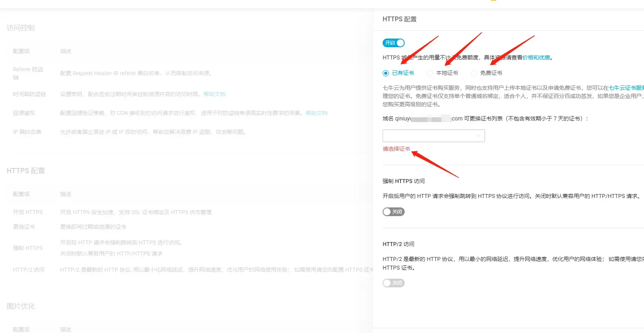Enable the 强制 HTTPS 访问 switch
644x333 pixels.
(x=393, y=212)
